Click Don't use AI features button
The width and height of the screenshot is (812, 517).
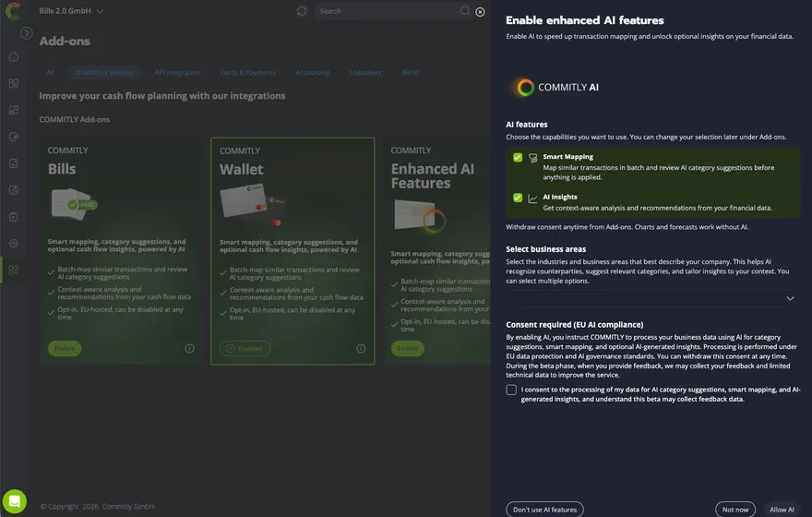544,510
